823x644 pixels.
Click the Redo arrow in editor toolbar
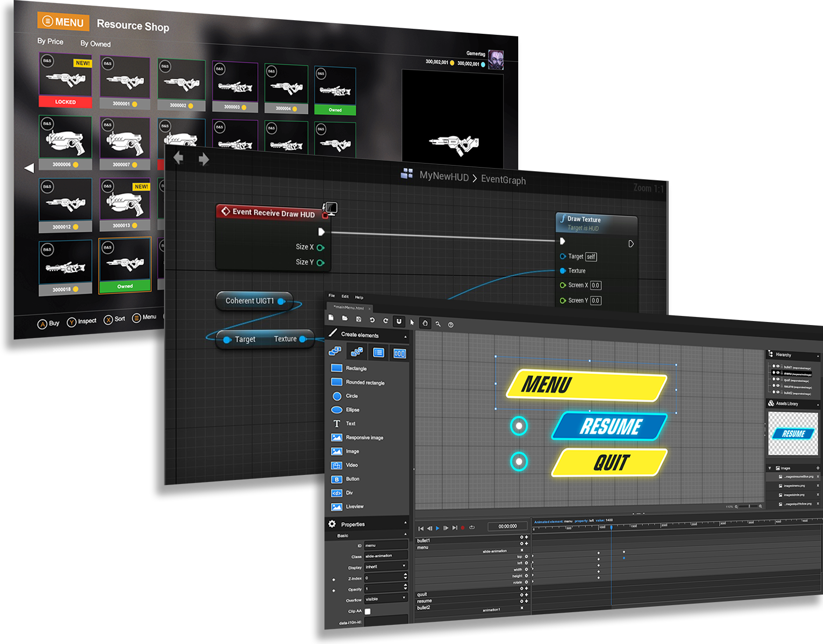click(386, 320)
